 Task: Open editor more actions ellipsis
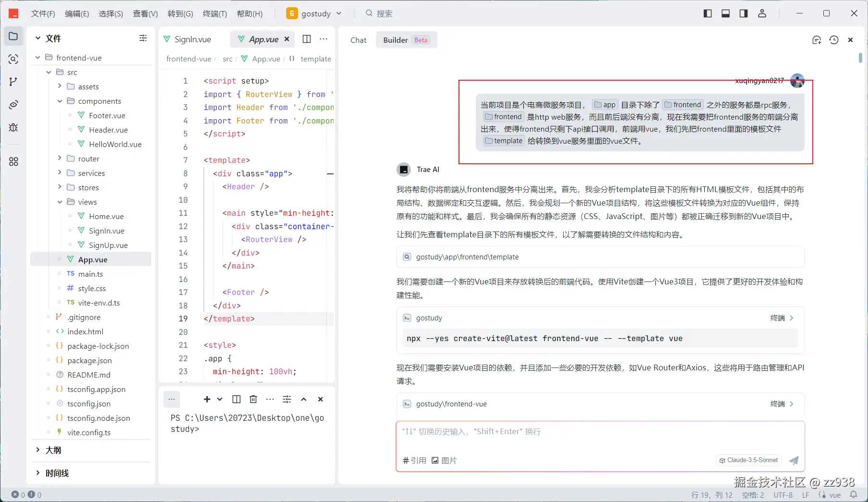pyautogui.click(x=324, y=39)
